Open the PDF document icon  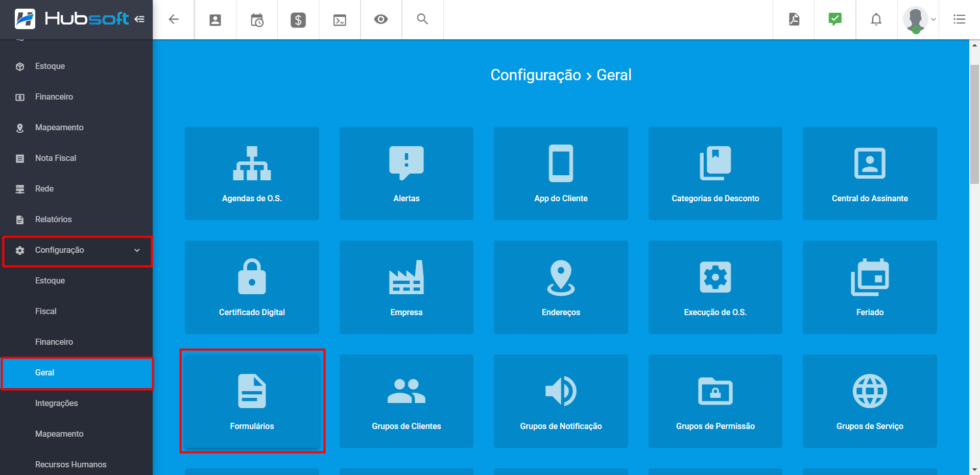point(794,19)
